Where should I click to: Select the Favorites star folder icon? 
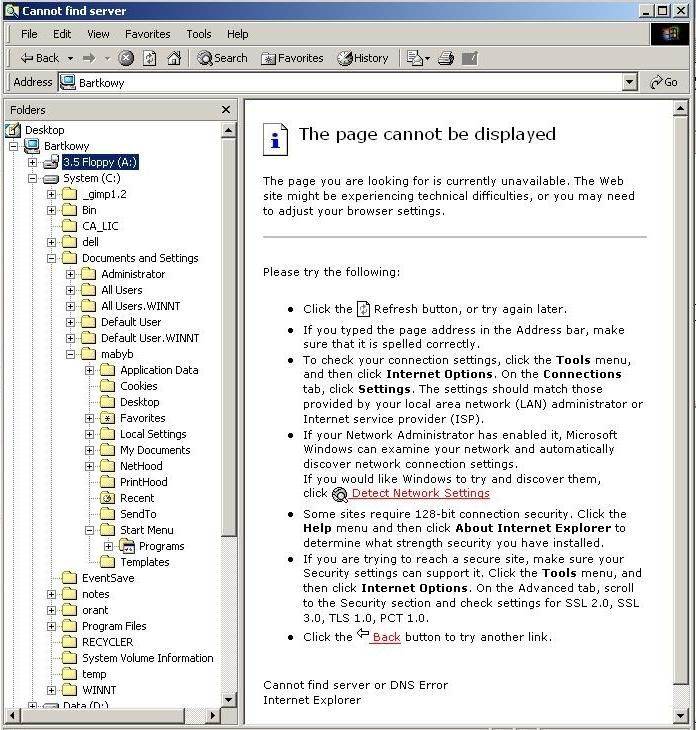108,418
